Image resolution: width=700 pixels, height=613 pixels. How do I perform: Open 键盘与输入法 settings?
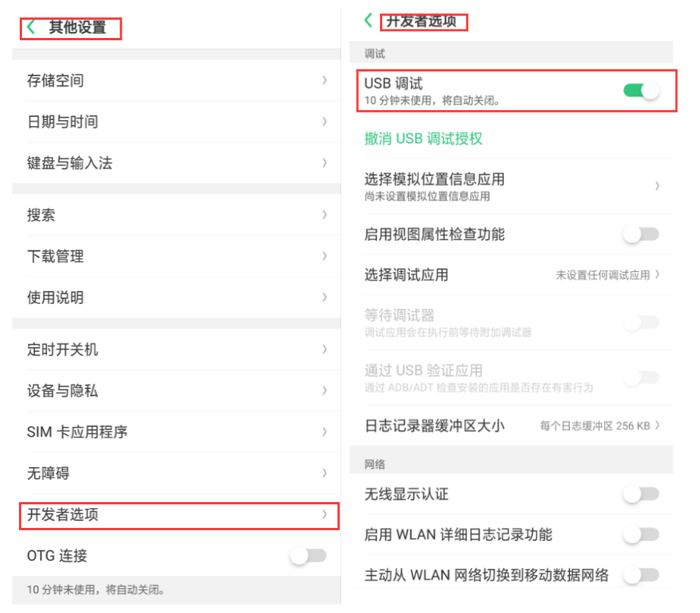(x=176, y=163)
